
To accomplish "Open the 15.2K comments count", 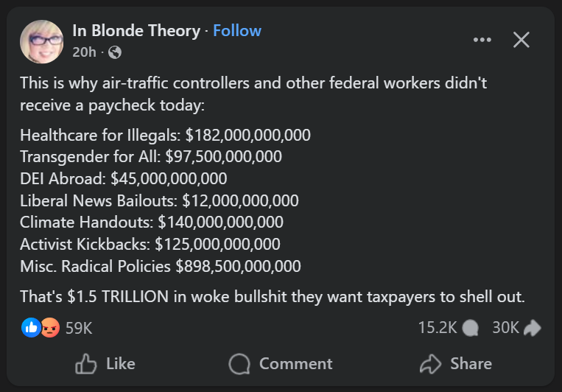I will [x=438, y=328].
